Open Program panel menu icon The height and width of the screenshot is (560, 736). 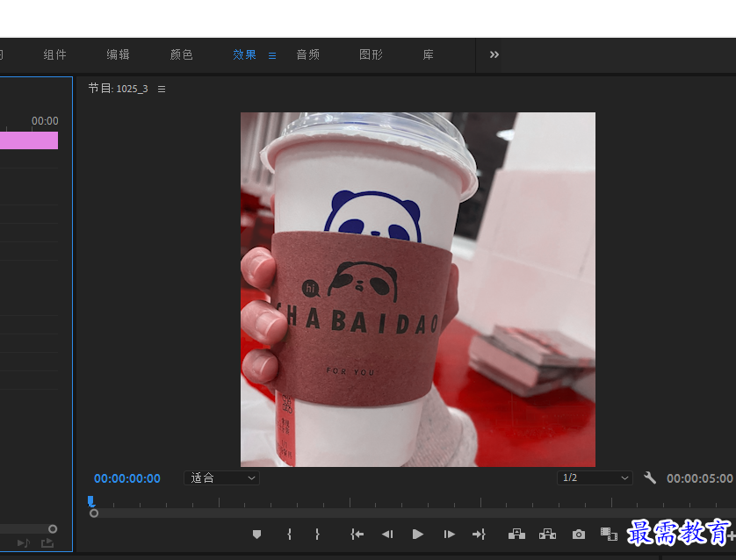tap(162, 89)
